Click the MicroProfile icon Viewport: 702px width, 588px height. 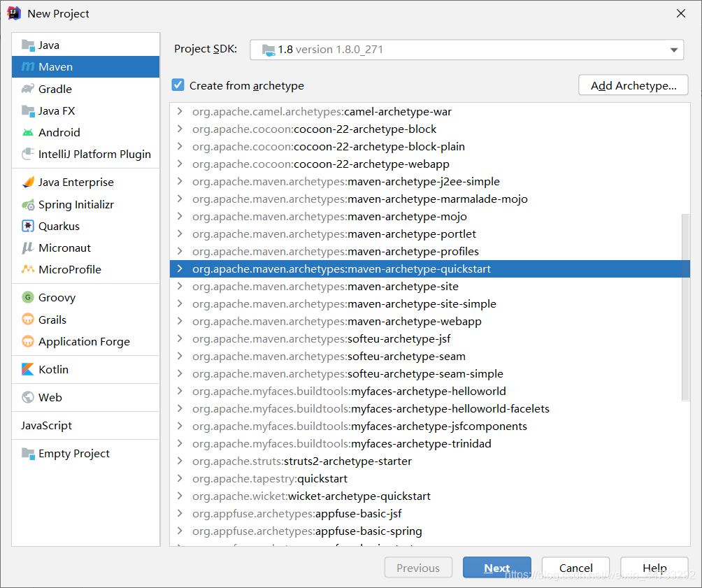(28, 269)
